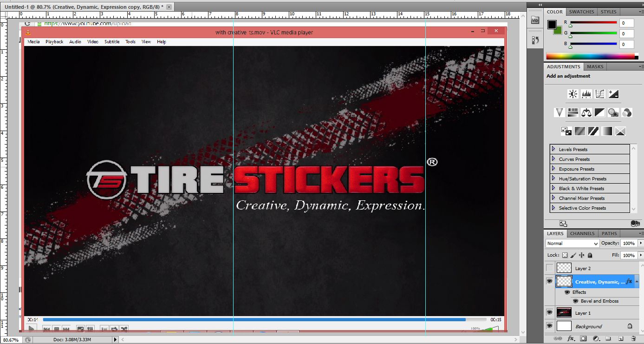Image resolution: width=644 pixels, height=344 pixels.
Task: Switch to the Swatches tab
Action: click(581, 12)
